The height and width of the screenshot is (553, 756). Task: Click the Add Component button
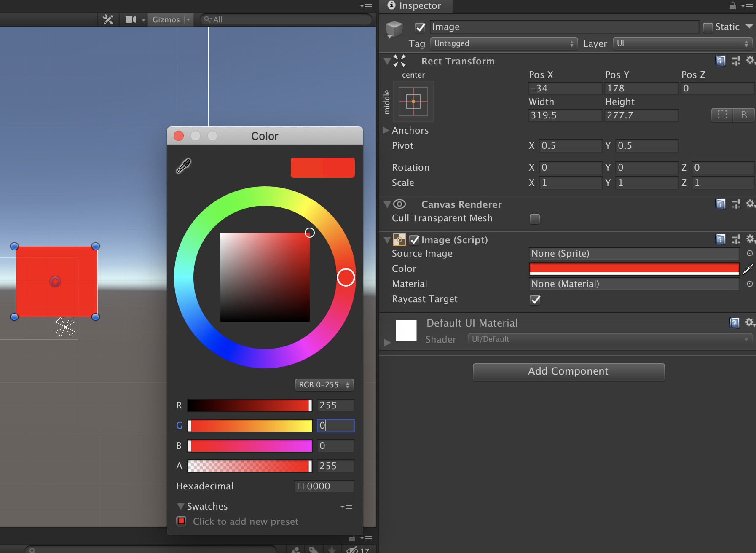click(x=568, y=371)
